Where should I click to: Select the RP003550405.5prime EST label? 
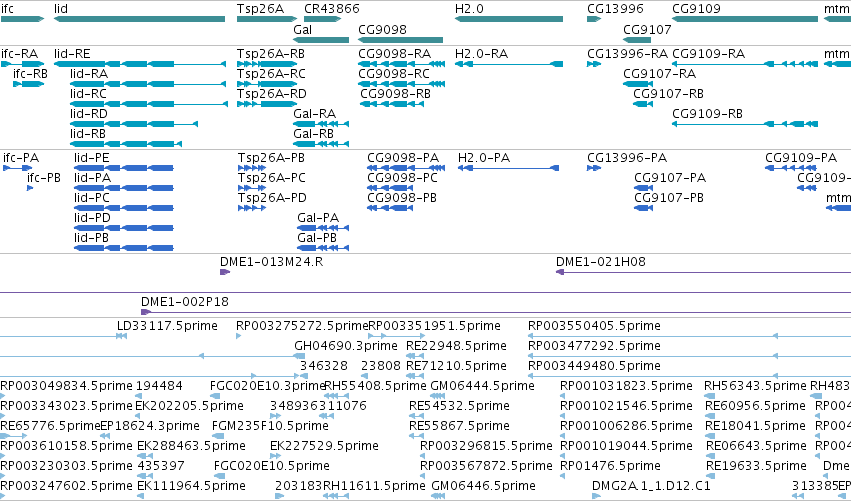(594, 326)
